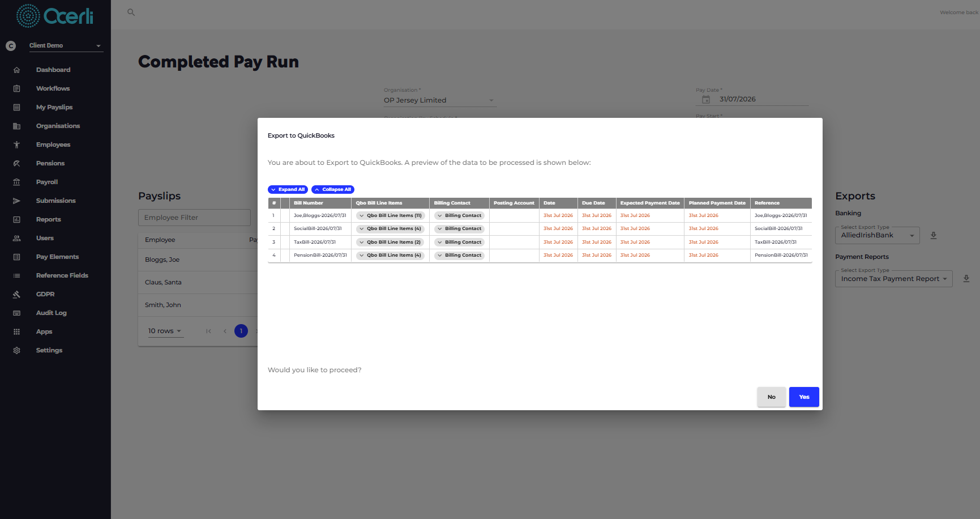Image resolution: width=980 pixels, height=519 pixels.
Task: Download the Payment Reports export
Action: pyautogui.click(x=966, y=279)
